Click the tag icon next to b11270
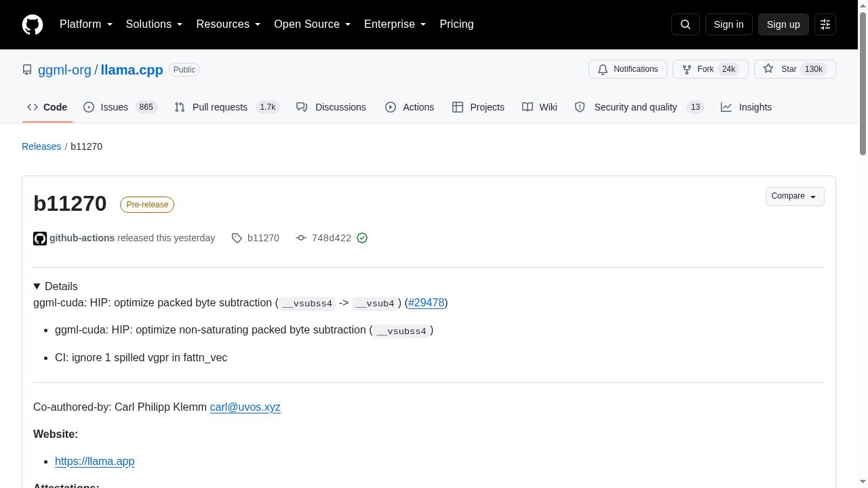This screenshot has width=868, height=488. pyautogui.click(x=237, y=238)
